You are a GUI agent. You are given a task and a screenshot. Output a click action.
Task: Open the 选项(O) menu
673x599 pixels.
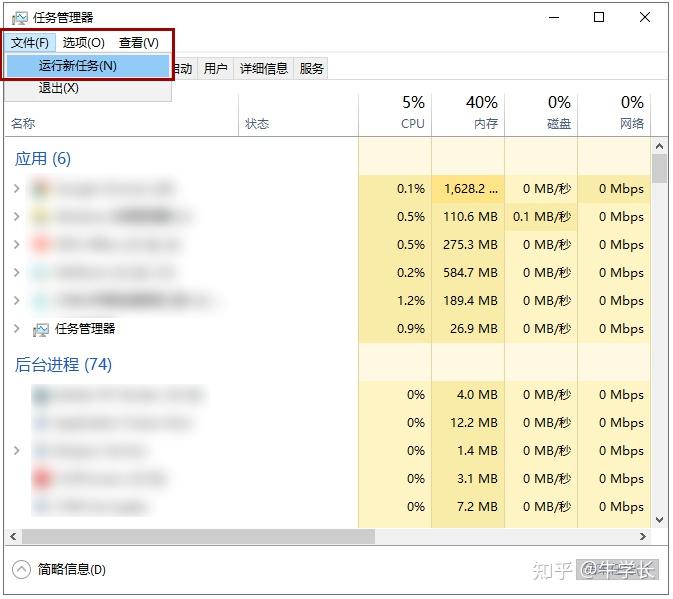point(83,42)
